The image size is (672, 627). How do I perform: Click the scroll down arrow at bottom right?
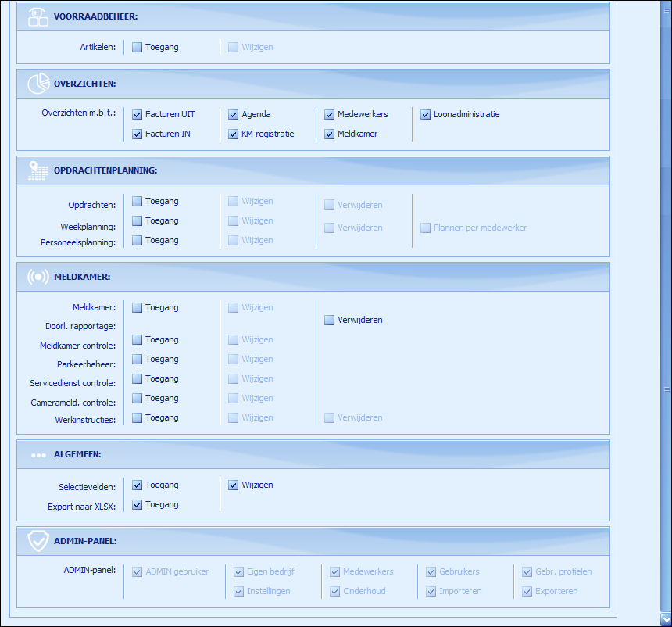(666, 618)
